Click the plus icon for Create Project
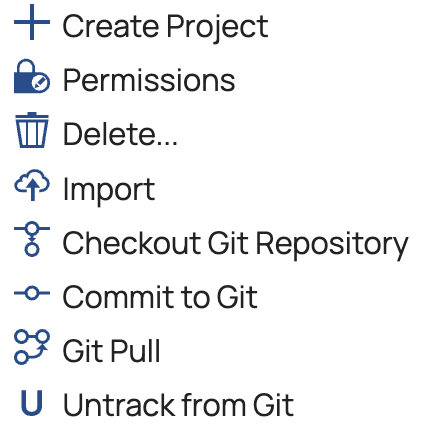Image resolution: width=422 pixels, height=430 pixels. tap(32, 22)
